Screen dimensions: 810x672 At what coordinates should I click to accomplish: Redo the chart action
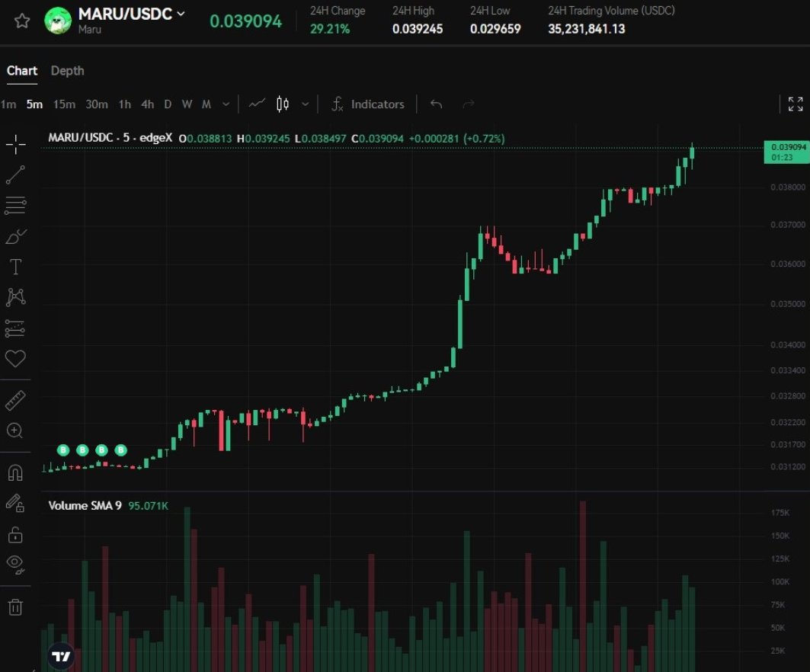pyautogui.click(x=469, y=104)
